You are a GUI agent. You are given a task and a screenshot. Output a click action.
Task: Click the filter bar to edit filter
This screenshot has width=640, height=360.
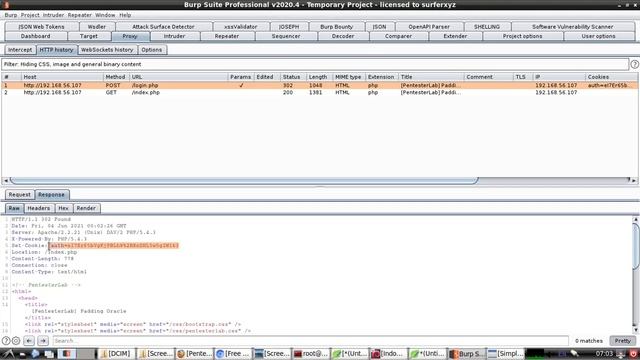pyautogui.click(x=315, y=64)
